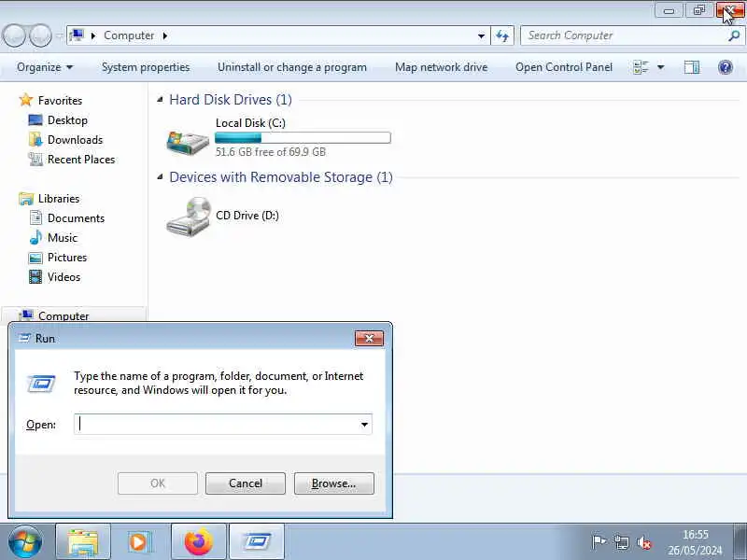747x560 pixels.
Task: Expand the arrow after Computer in address bar
Action: (x=165, y=35)
